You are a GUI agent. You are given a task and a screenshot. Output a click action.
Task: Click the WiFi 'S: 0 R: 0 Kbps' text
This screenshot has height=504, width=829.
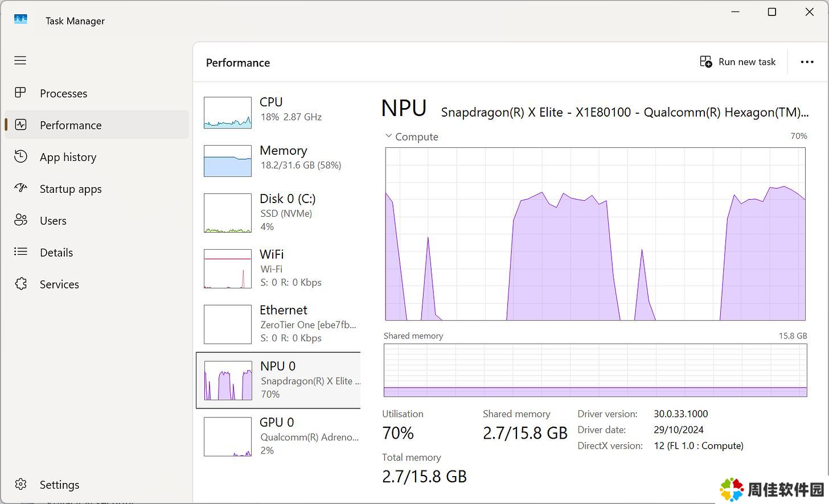(291, 282)
